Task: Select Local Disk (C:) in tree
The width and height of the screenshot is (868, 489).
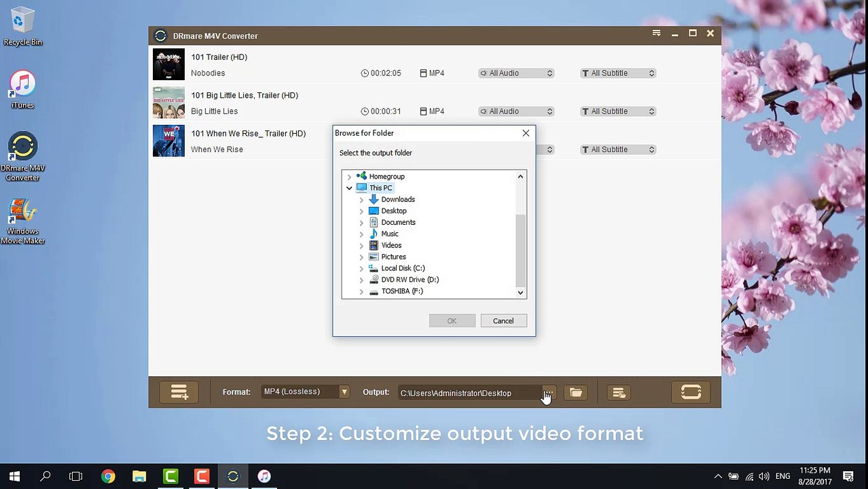Action: [x=403, y=268]
